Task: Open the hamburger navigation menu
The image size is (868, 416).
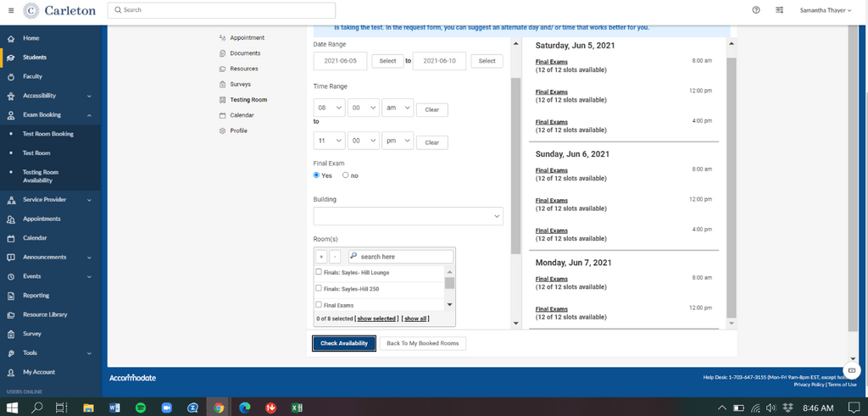Action: (x=11, y=10)
